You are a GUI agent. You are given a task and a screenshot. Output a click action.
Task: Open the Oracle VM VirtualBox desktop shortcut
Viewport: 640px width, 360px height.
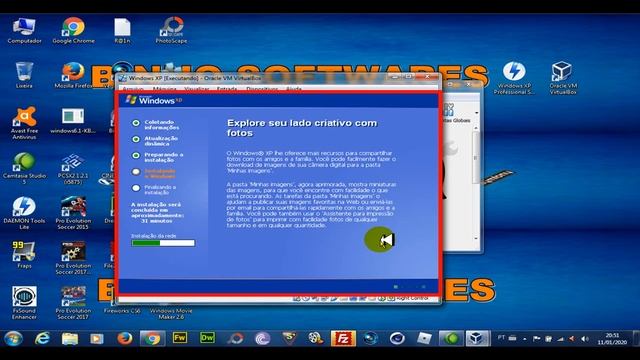click(x=563, y=78)
